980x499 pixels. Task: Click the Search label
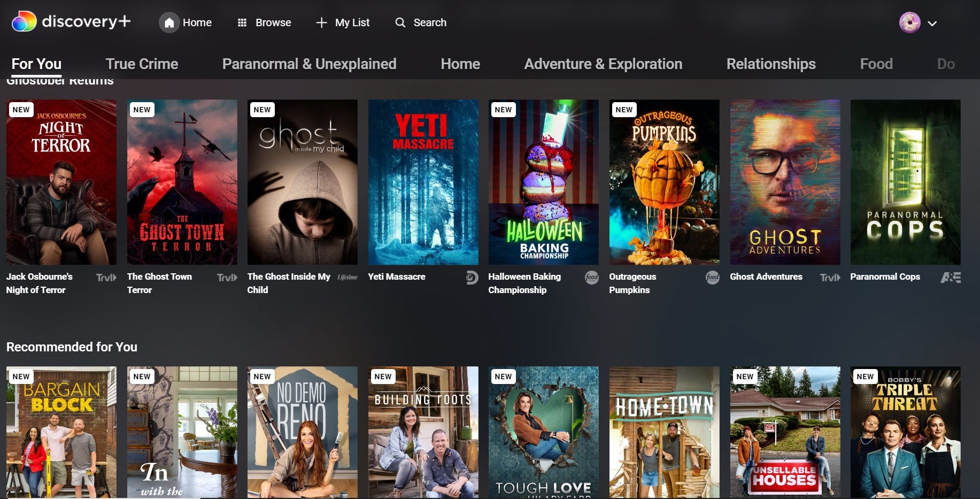pyautogui.click(x=430, y=22)
